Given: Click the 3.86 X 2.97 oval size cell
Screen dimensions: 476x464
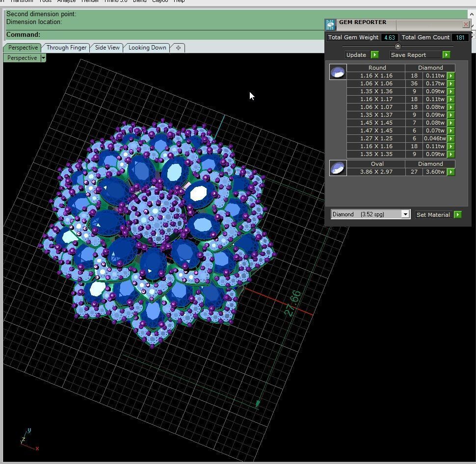Looking at the screenshot, I should pos(376,172).
